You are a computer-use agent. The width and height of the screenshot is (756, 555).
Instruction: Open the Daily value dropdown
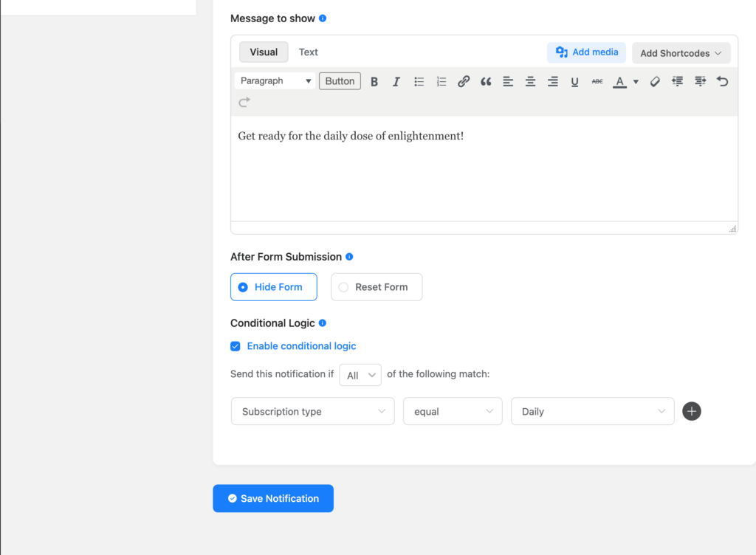pos(593,411)
